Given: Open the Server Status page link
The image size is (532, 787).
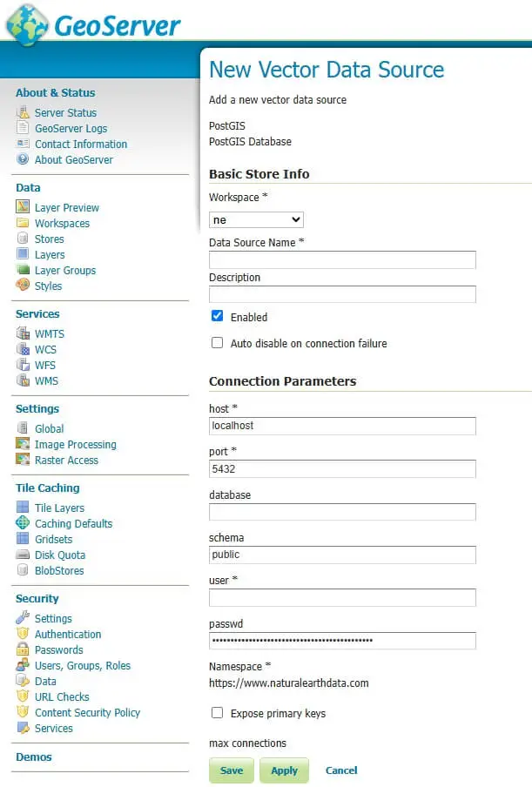Looking at the screenshot, I should [66, 112].
